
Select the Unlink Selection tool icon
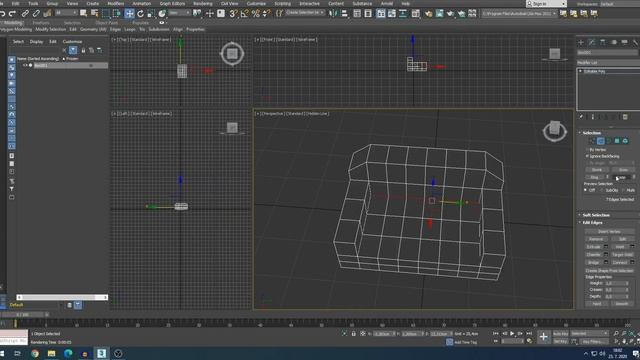36,13
